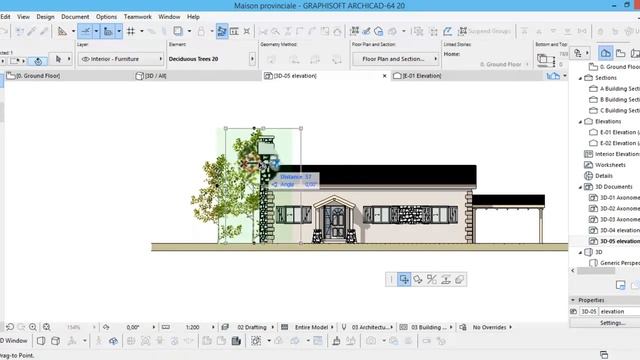Click the fit in window icon
The height and width of the screenshot is (360, 640).
47,327
